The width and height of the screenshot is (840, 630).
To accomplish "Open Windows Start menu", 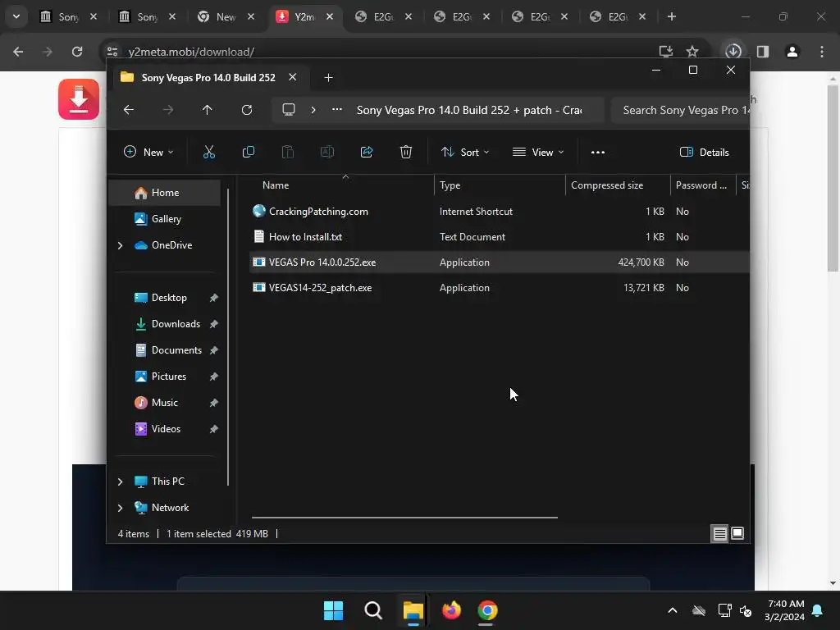I will (333, 610).
